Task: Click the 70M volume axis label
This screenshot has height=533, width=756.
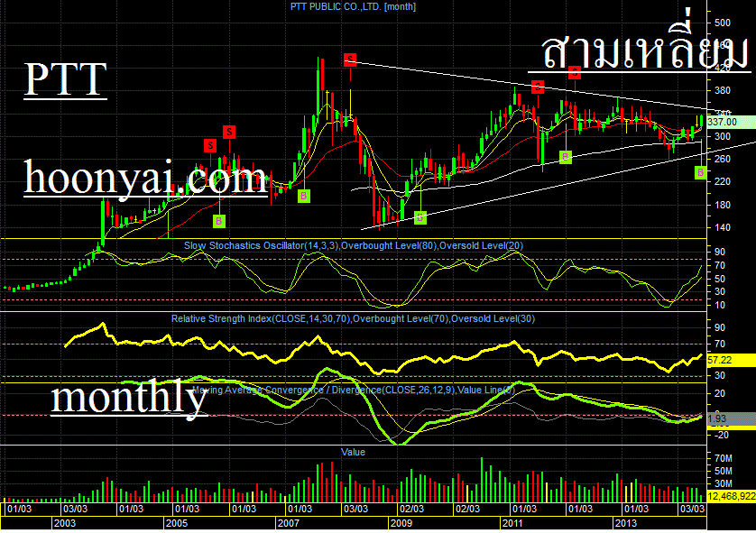Action: 724,458
